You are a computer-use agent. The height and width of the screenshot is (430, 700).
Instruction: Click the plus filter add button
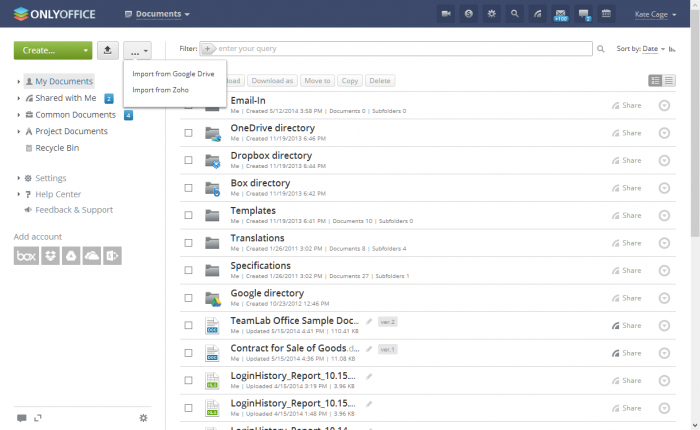(x=208, y=49)
